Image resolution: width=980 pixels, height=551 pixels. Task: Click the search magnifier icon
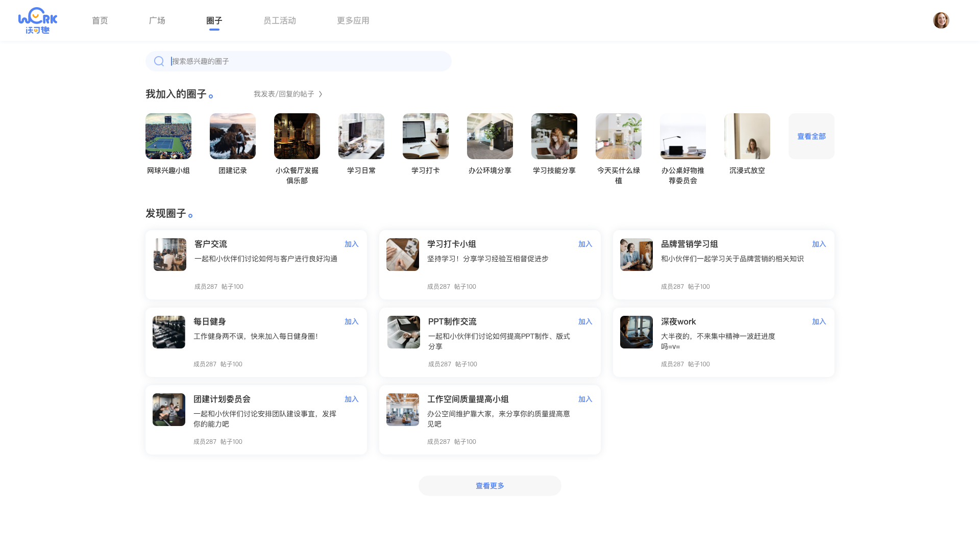[159, 61]
